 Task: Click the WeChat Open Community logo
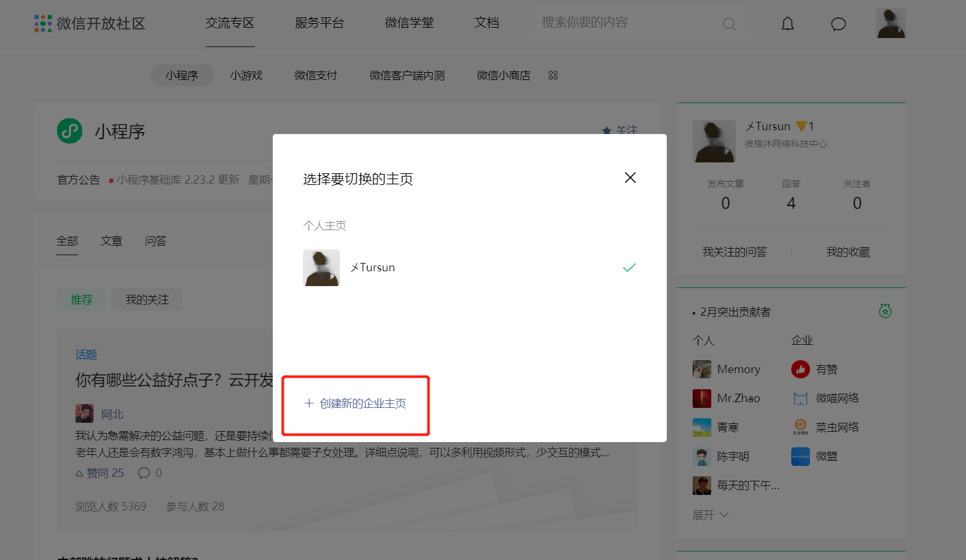tap(90, 23)
